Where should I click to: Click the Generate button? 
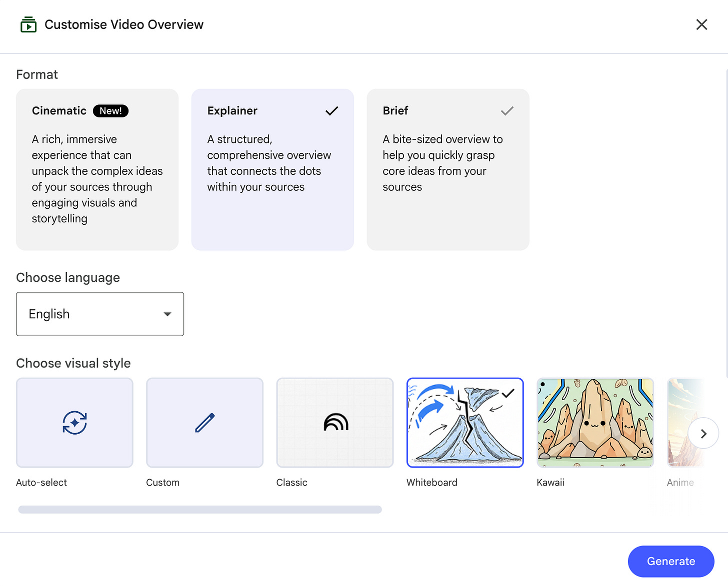point(671,561)
